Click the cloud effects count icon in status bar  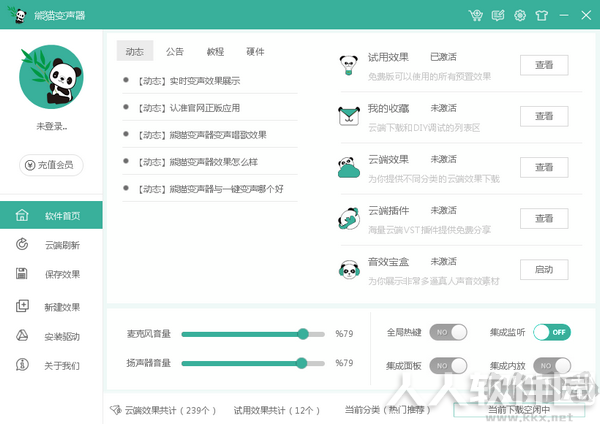(x=116, y=410)
